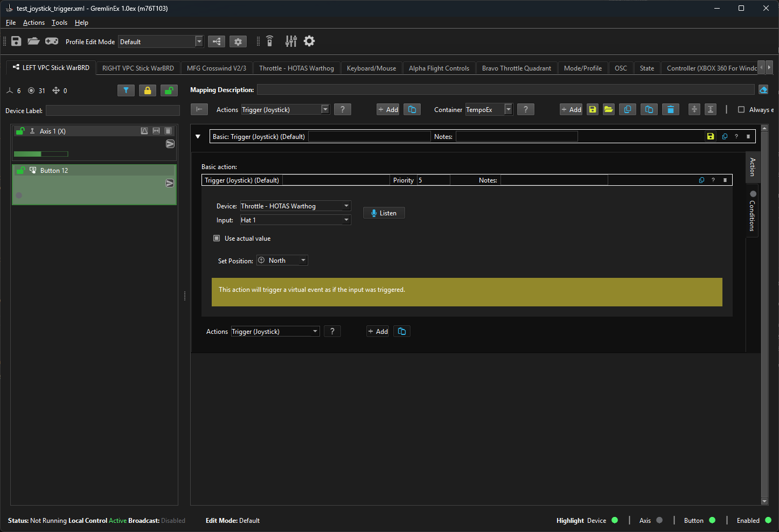The image size is (779, 532).
Task: Switch to the Keyboard/Mouse tab
Action: [371, 68]
